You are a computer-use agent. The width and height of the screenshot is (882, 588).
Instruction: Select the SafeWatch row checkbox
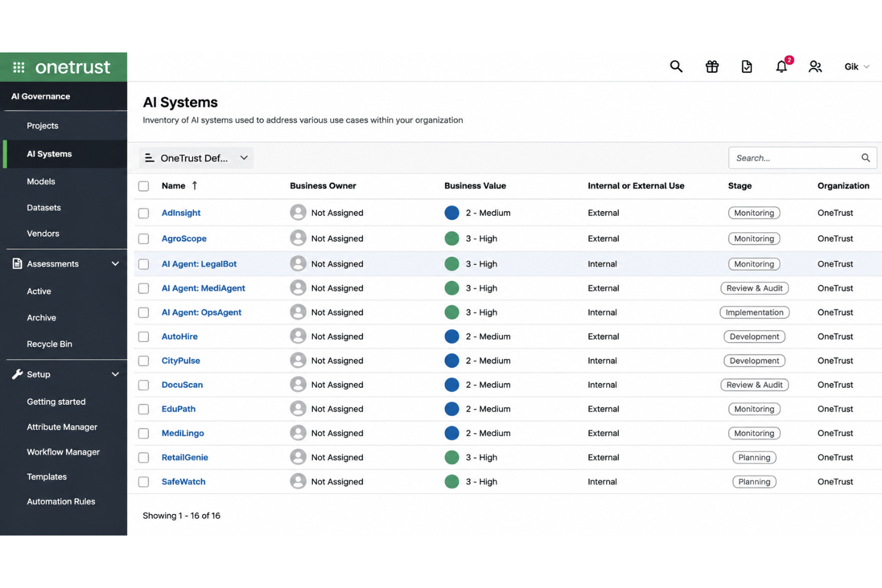pyautogui.click(x=144, y=482)
